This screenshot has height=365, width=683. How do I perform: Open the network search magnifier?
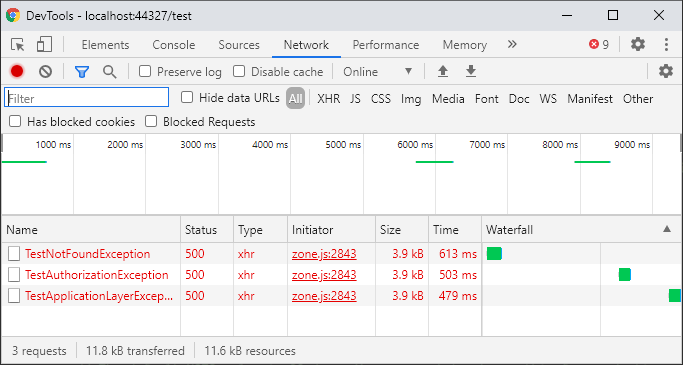coord(110,71)
